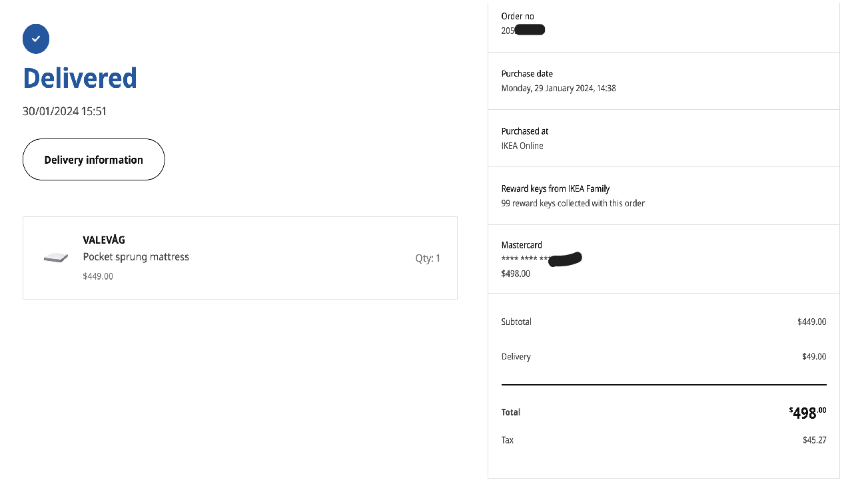
Task: Open Delivery information
Action: [94, 160]
